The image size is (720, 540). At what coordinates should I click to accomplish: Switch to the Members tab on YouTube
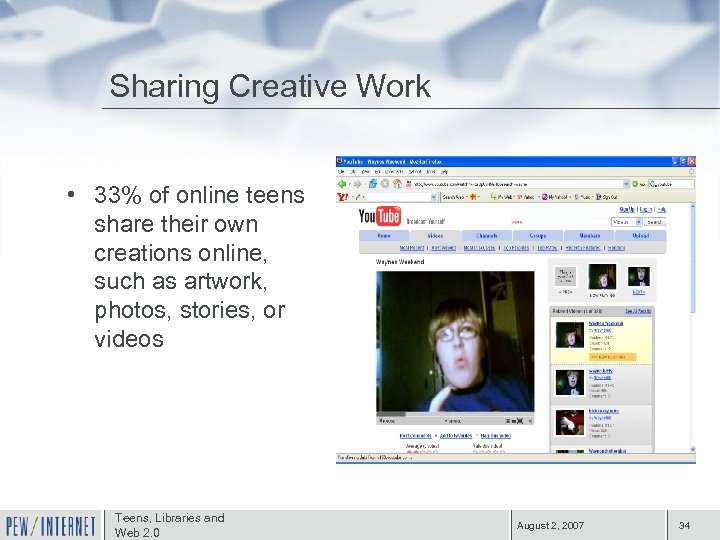590,236
